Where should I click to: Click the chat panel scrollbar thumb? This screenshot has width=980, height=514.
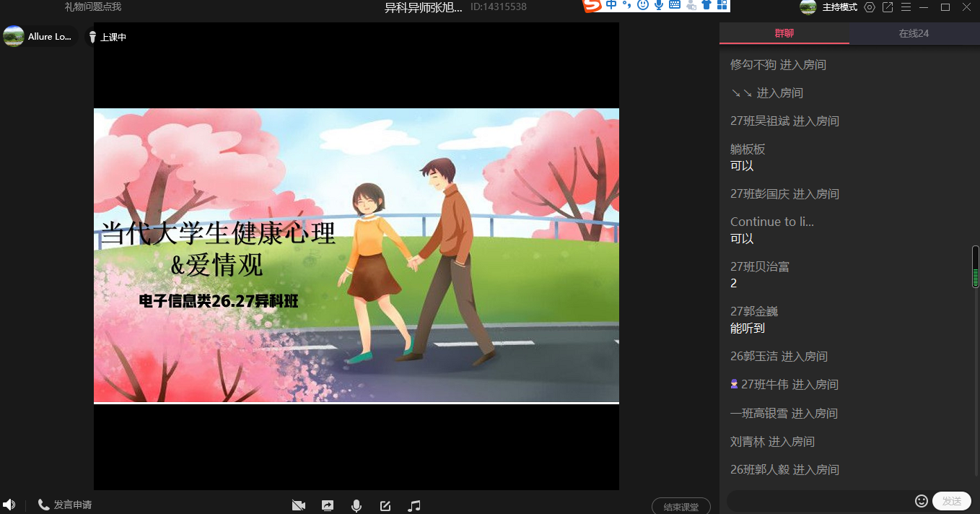coord(976,267)
